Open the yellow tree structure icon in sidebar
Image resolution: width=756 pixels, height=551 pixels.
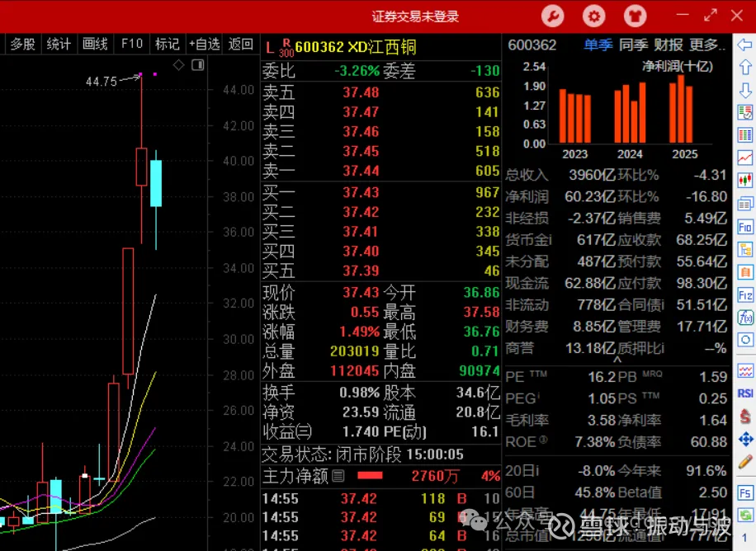pyautogui.click(x=745, y=250)
